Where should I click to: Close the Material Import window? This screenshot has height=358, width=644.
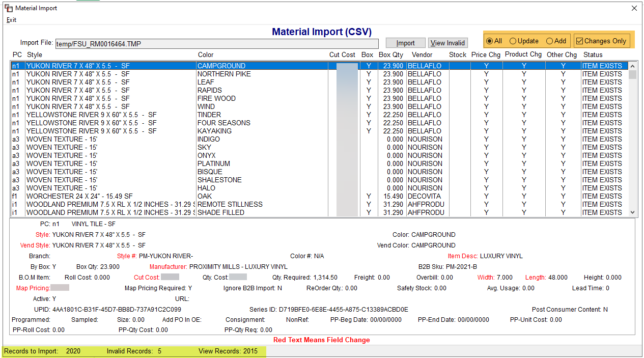point(634,8)
